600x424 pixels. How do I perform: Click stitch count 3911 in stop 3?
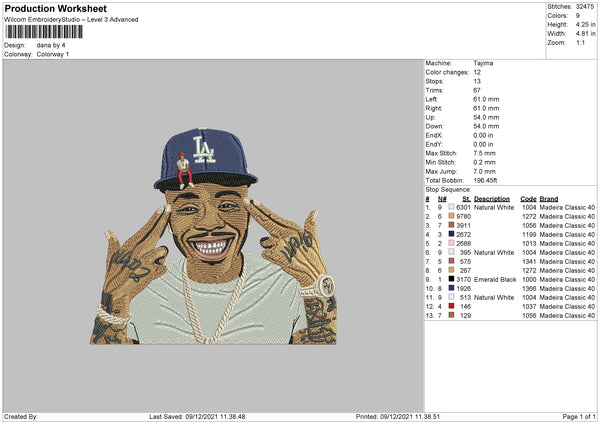coord(463,225)
